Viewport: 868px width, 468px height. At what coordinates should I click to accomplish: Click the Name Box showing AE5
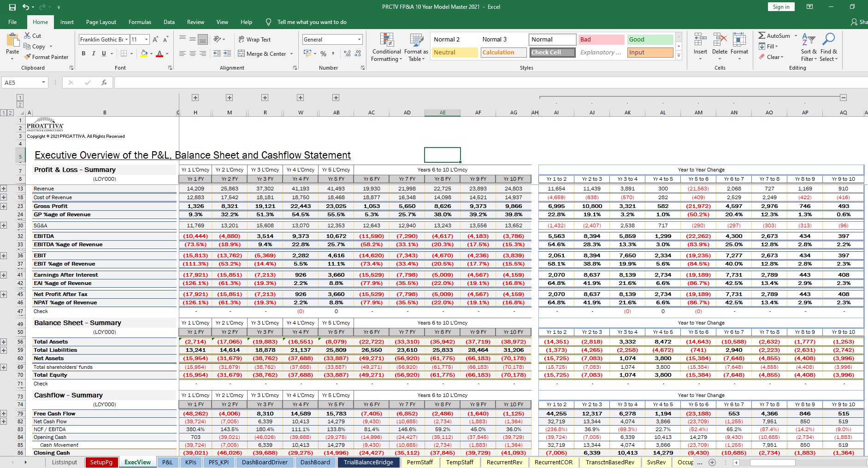pyautogui.click(x=21, y=83)
